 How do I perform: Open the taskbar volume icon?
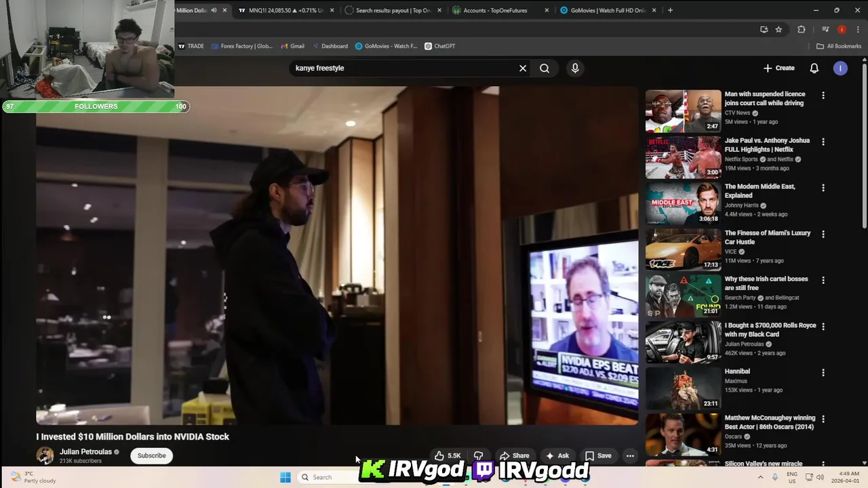coord(820,477)
